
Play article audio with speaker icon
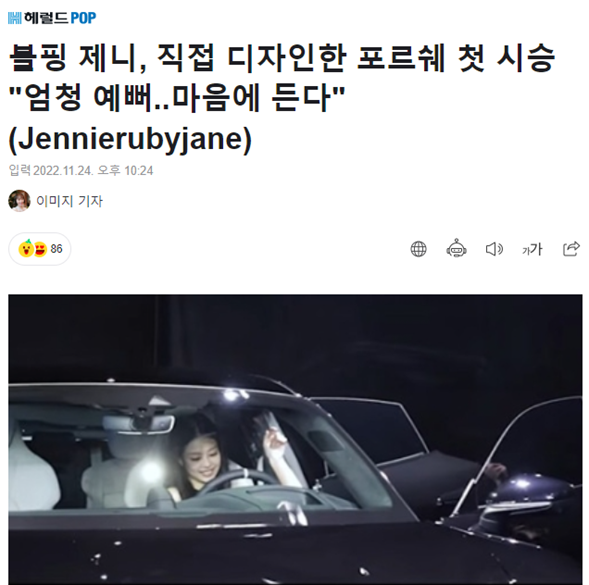pos(494,249)
